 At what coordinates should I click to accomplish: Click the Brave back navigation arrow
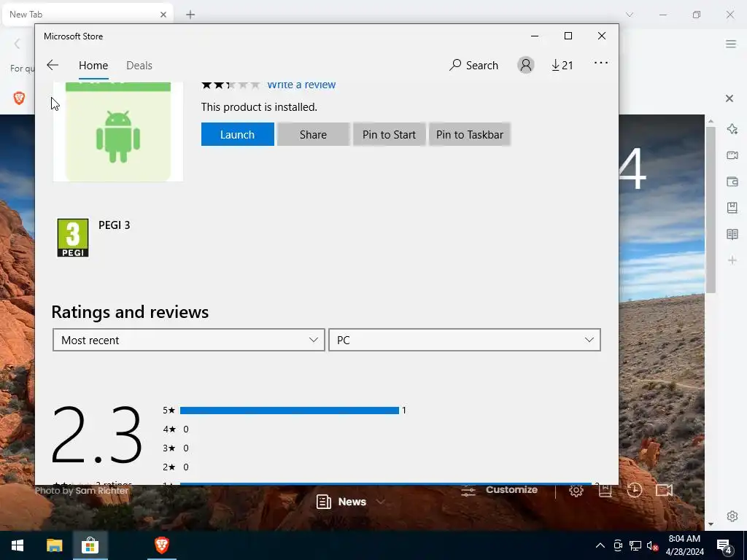[18, 44]
